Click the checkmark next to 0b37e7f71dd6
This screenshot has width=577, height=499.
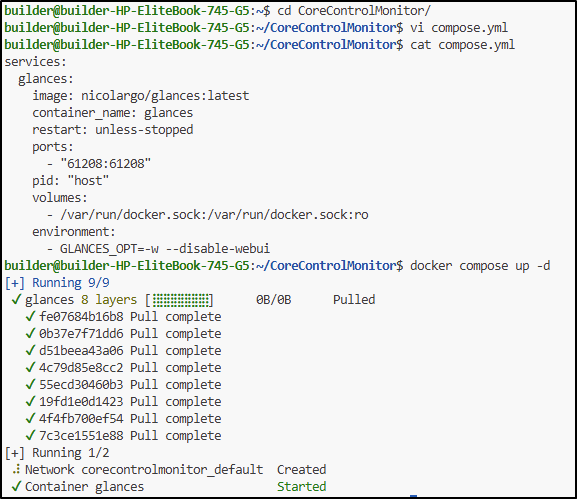coord(31,333)
